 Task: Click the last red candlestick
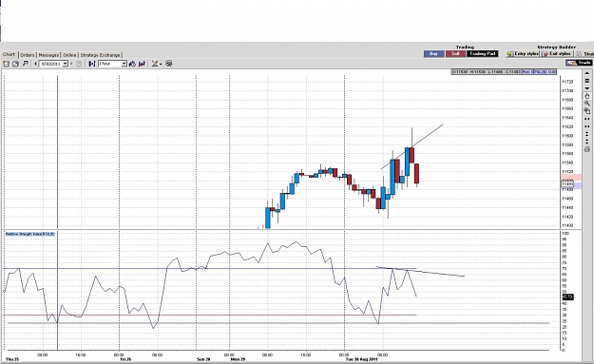[416, 174]
